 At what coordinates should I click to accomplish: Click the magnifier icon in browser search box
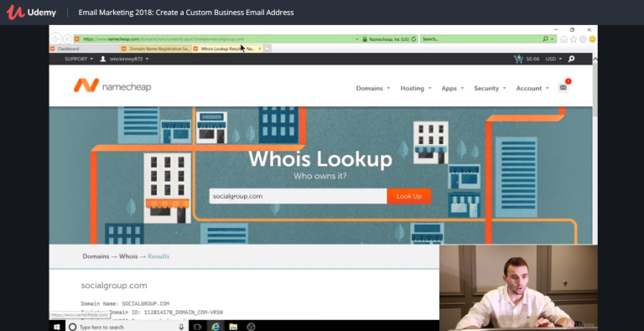(x=545, y=39)
